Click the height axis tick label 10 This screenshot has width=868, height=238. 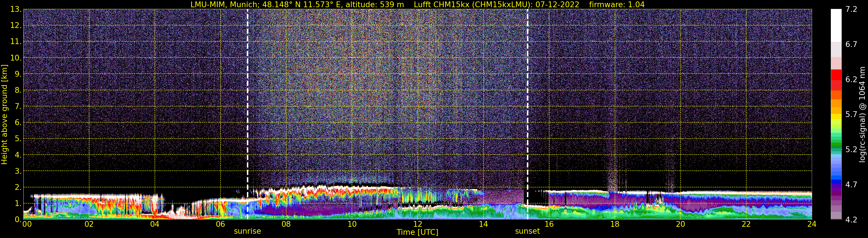click(16, 58)
